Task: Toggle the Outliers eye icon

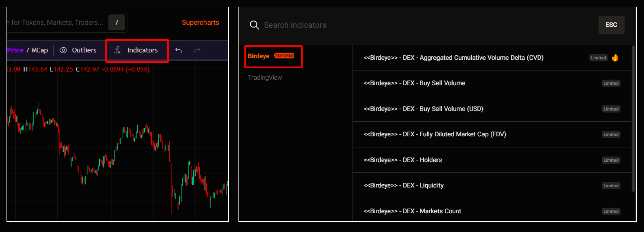Action: tap(63, 50)
